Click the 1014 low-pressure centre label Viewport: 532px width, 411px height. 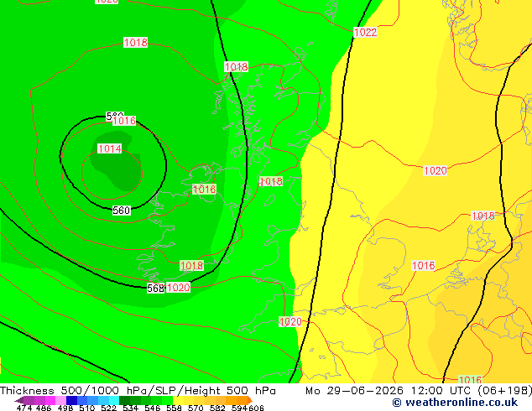[x=110, y=148]
